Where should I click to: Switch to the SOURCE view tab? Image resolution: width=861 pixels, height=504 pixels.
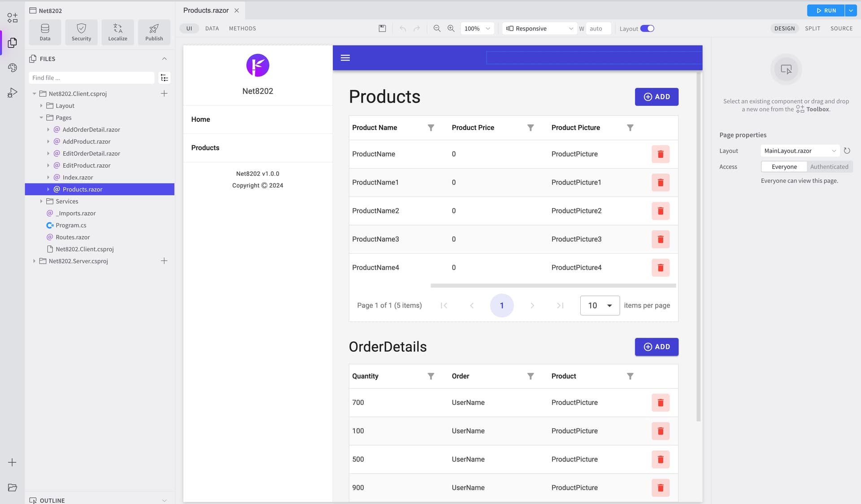tap(841, 28)
